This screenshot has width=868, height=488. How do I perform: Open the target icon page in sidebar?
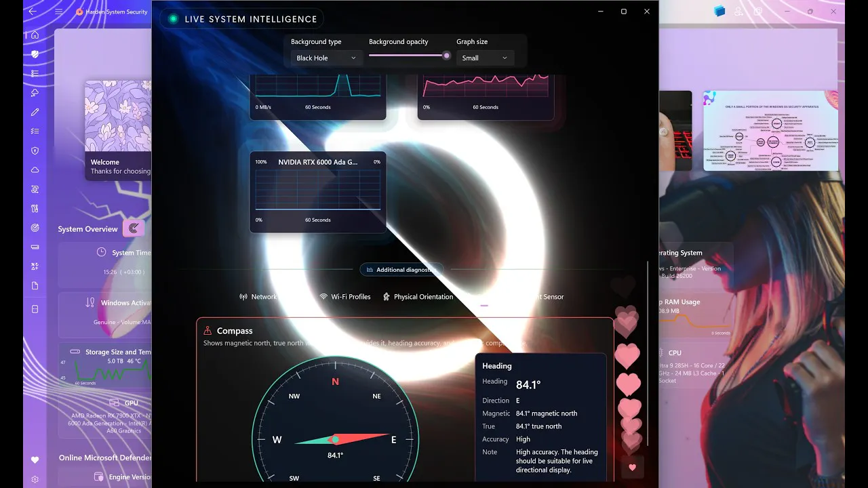pyautogui.click(x=35, y=228)
